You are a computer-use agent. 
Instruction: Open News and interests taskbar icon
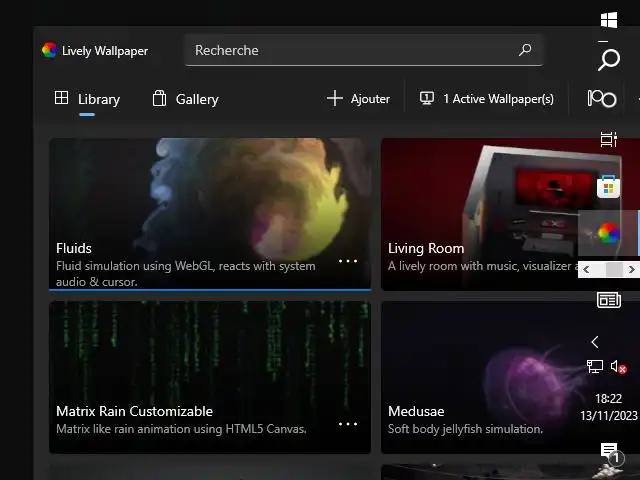pos(609,300)
